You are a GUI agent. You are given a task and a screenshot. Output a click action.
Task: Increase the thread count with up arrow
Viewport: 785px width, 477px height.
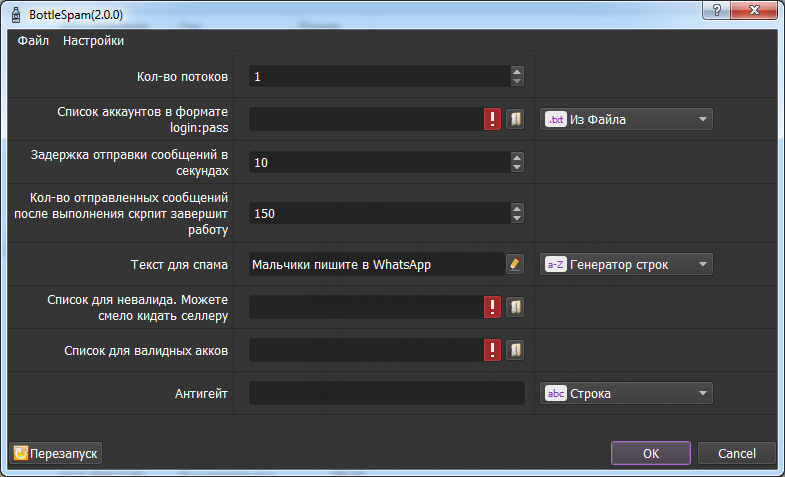517,71
